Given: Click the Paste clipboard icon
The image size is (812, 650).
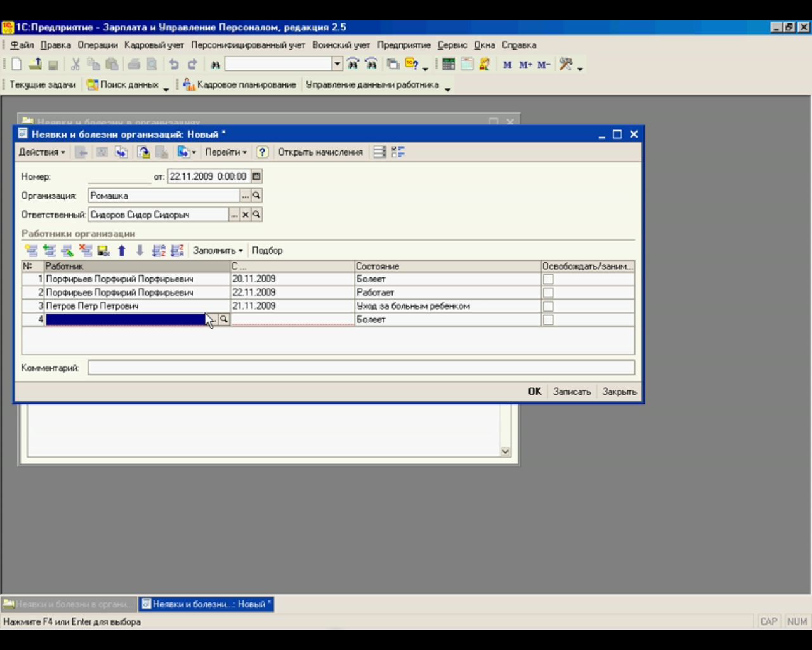Looking at the screenshot, I should [112, 64].
